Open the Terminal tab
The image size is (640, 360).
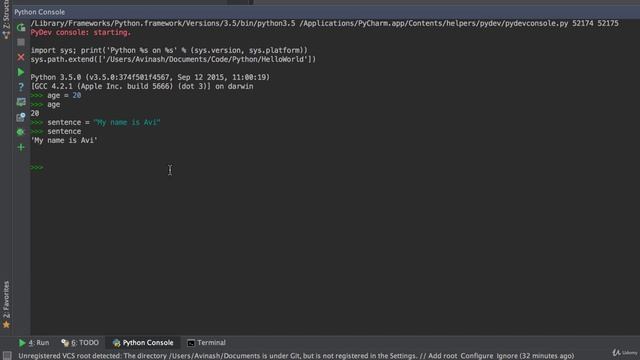[x=207, y=343]
